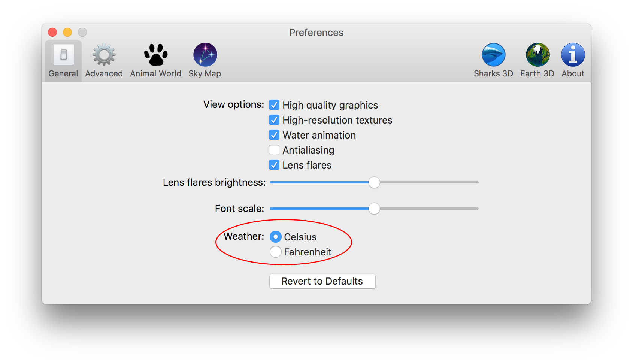Click the Preferences window title
The width and height of the screenshot is (633, 364).
point(316,33)
